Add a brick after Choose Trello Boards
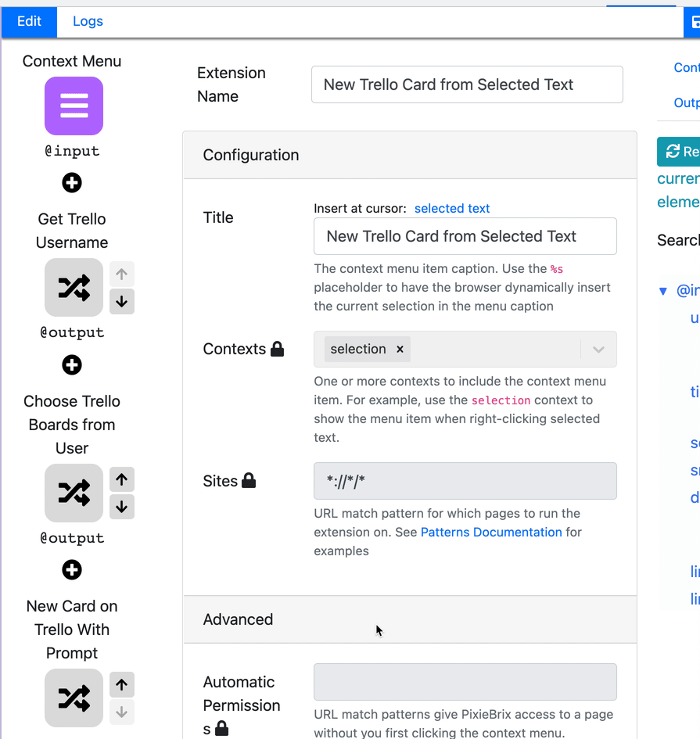 pos(72,570)
